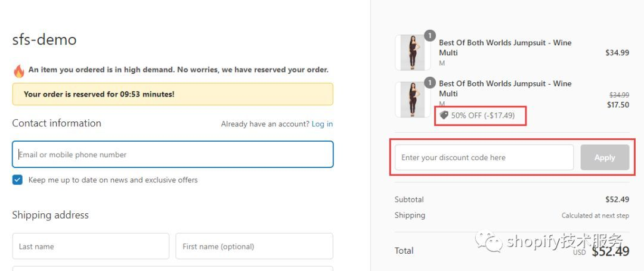This screenshot has height=271, width=644.
Task: Click the first Best Of Both Worlds Jumpsuit title
Action: (505, 48)
